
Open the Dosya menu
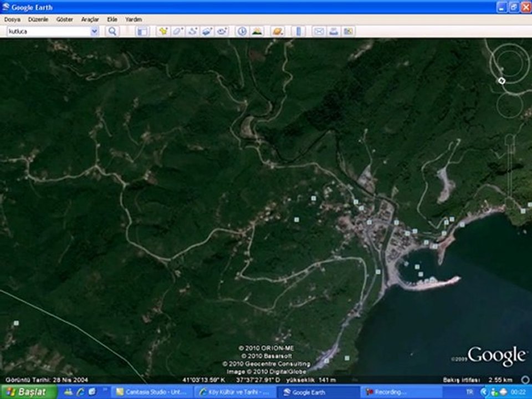pyautogui.click(x=12, y=19)
